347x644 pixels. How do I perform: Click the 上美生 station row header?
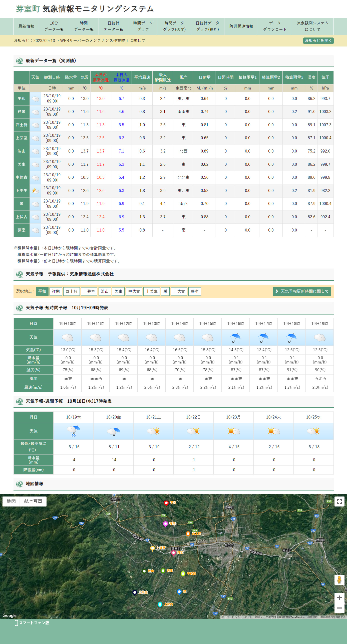pos(22,191)
